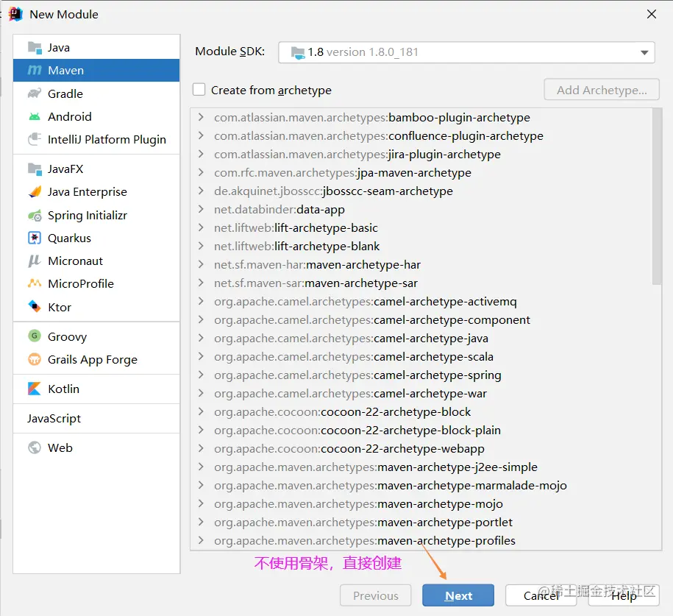Select camel-archetype-java row
Viewport: 673px width, 616px height.
421,339
